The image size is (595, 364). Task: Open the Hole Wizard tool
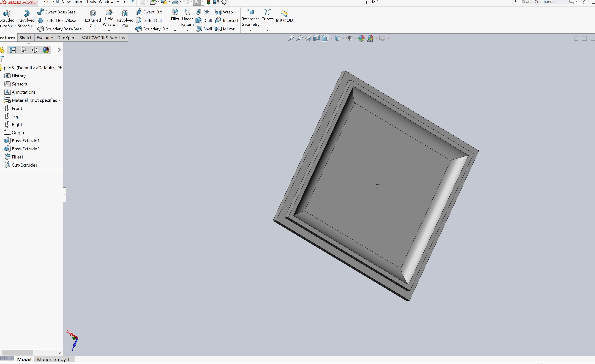(109, 18)
